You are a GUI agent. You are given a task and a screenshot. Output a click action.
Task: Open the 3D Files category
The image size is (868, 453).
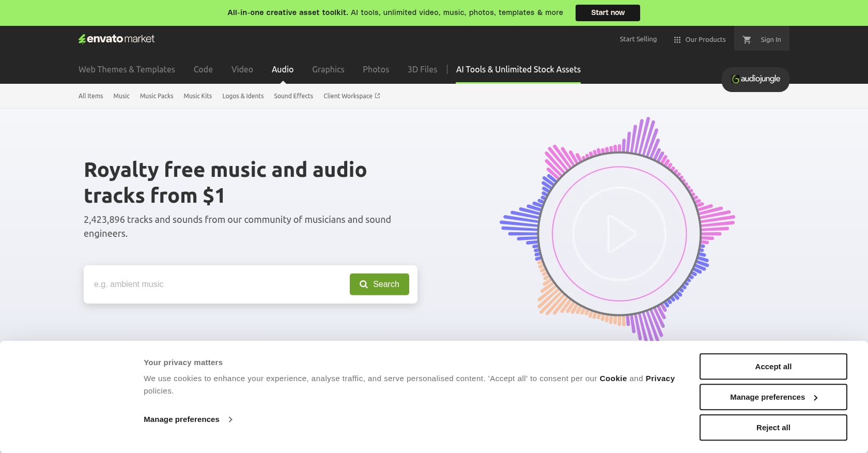tap(422, 69)
